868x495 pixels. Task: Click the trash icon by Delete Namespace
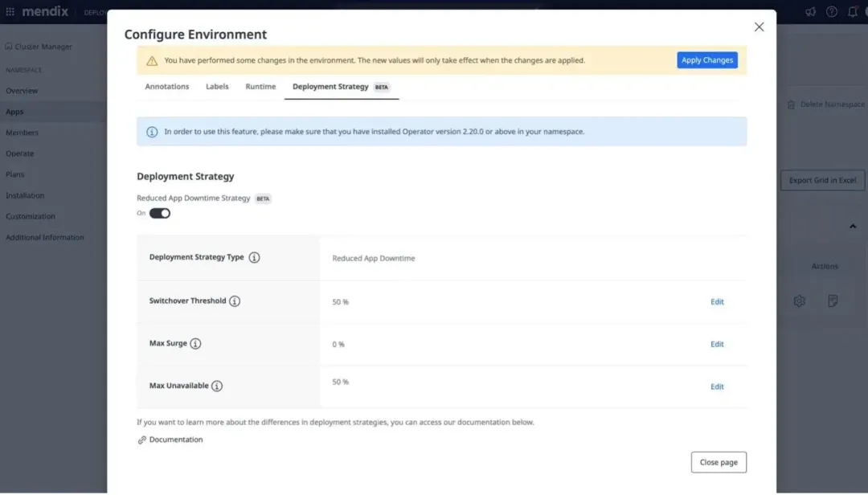[791, 104]
